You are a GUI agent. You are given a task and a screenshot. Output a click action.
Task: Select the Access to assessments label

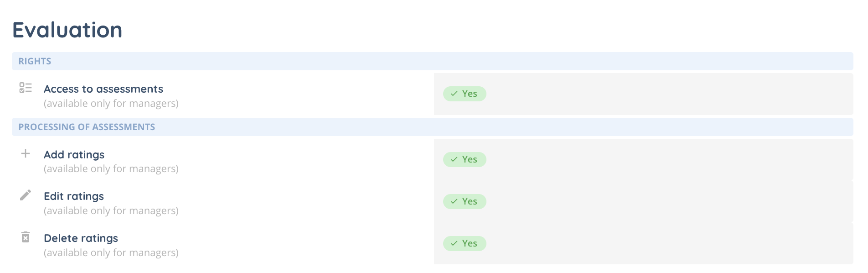coord(103,89)
